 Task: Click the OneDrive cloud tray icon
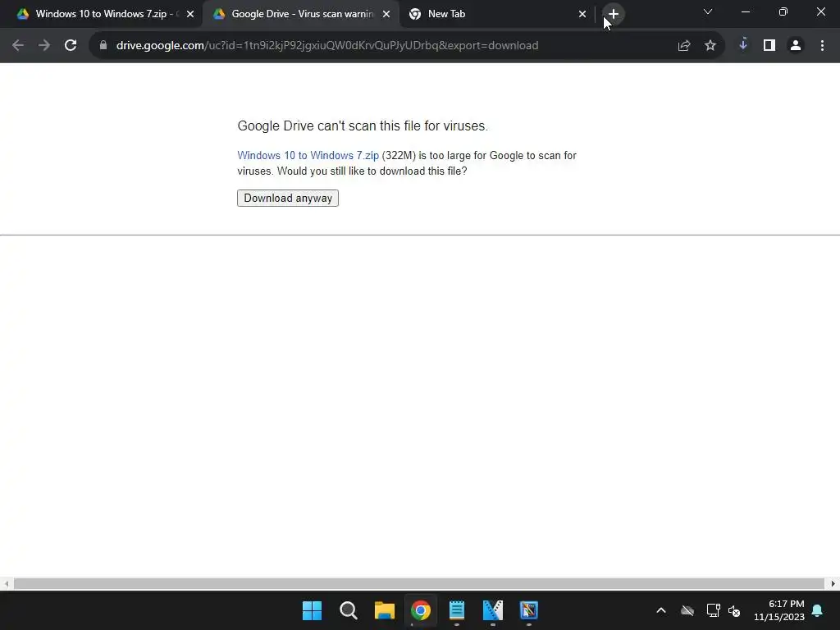tap(687, 610)
